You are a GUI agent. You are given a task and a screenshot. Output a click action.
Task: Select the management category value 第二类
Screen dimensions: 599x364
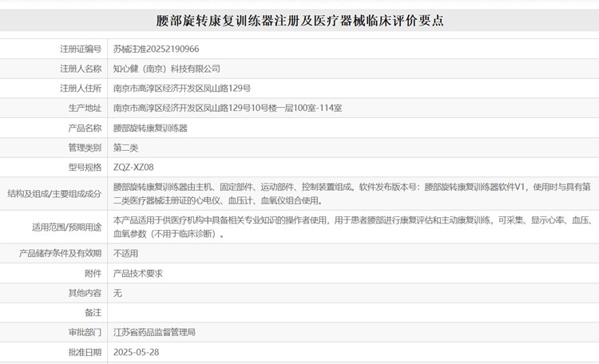(x=126, y=148)
